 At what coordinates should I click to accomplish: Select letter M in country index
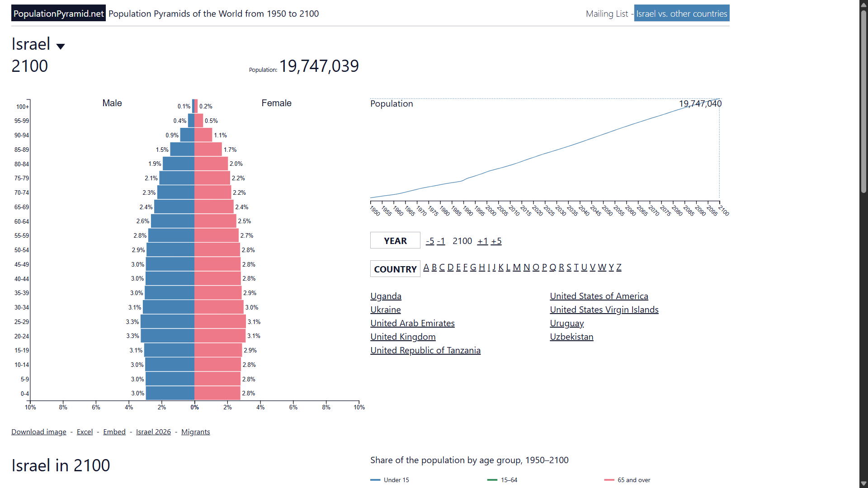point(517,267)
